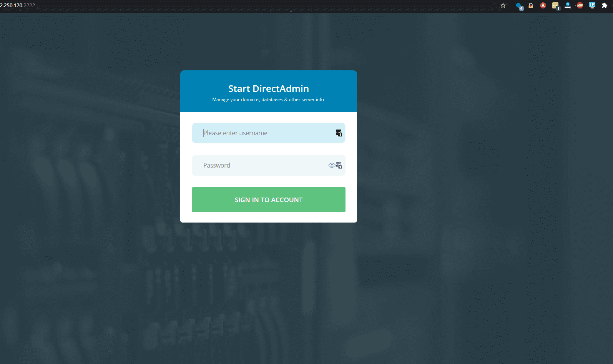Screen dimensions: 613x364
Task: Open the red Angular extension icon
Action: coord(543,5)
